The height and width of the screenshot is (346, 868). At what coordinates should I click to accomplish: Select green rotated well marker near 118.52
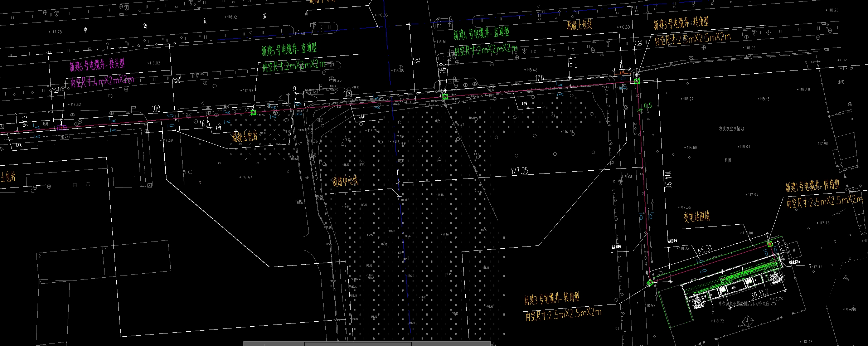pyautogui.click(x=650, y=283)
